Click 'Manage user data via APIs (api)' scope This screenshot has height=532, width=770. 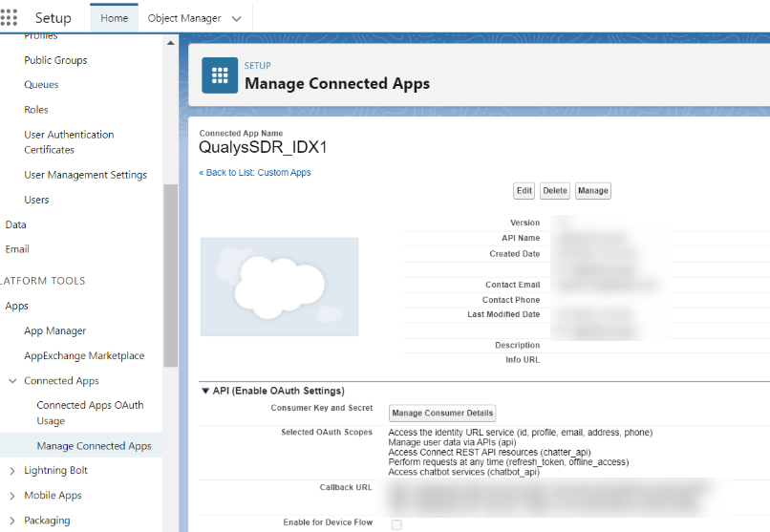pos(452,442)
